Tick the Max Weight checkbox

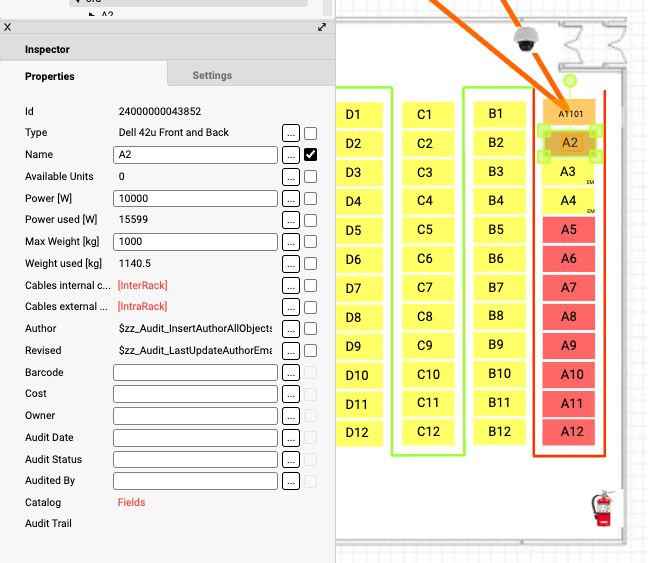[311, 242]
